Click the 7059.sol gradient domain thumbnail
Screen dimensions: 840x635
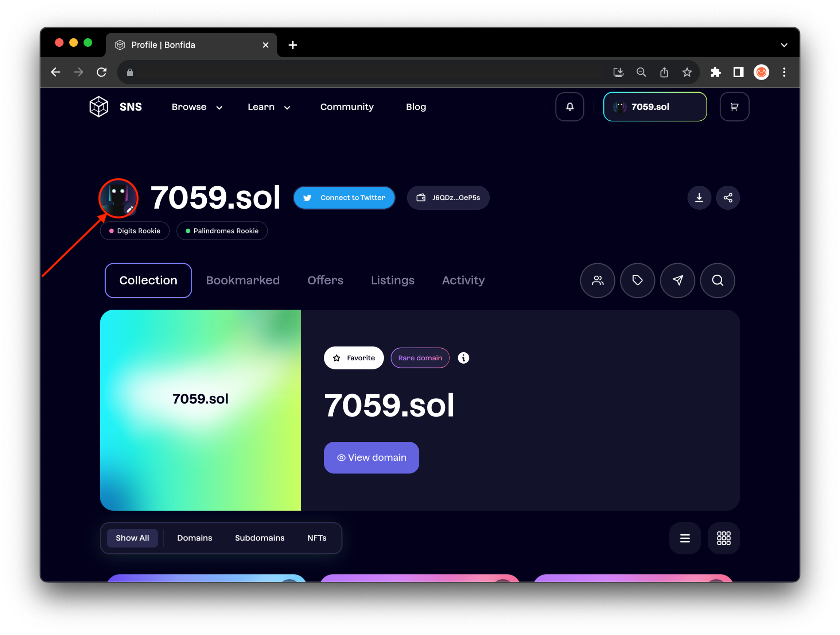201,410
